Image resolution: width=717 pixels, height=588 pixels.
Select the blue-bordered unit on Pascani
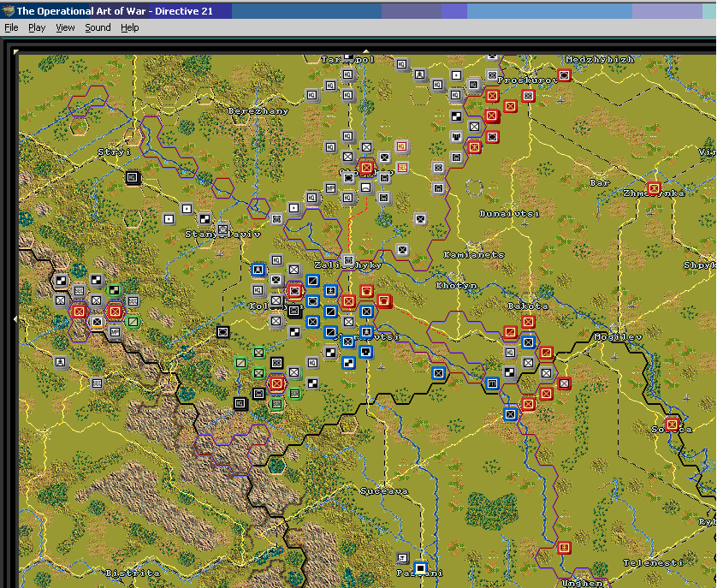tap(420, 568)
